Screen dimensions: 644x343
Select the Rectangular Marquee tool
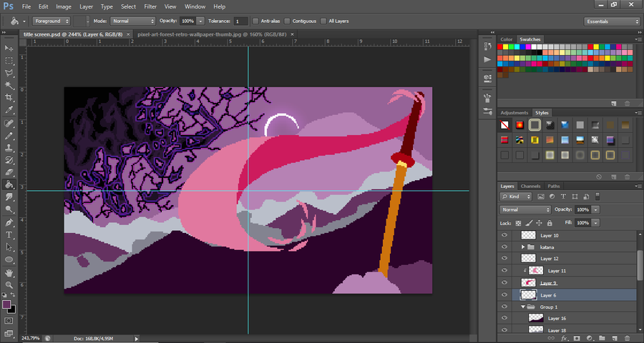[9, 61]
